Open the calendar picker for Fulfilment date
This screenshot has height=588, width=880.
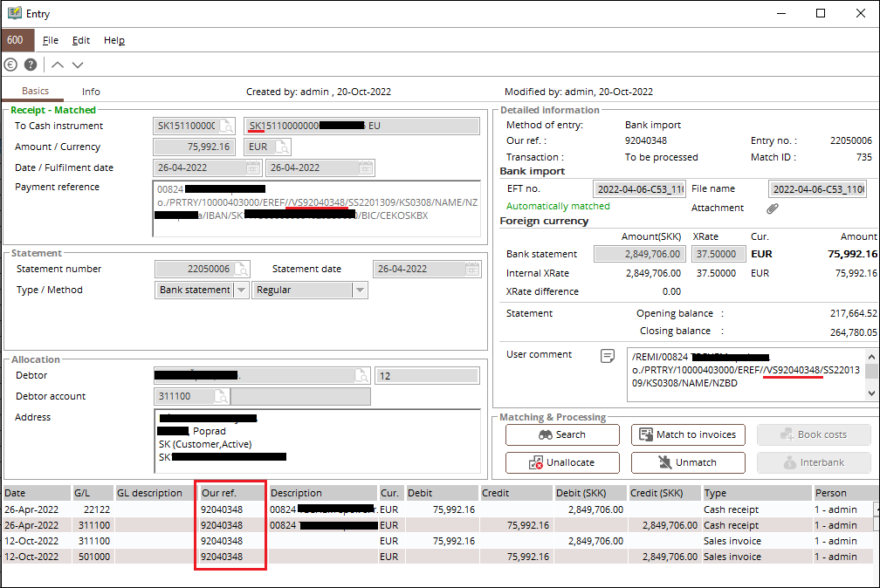pyautogui.click(x=366, y=168)
